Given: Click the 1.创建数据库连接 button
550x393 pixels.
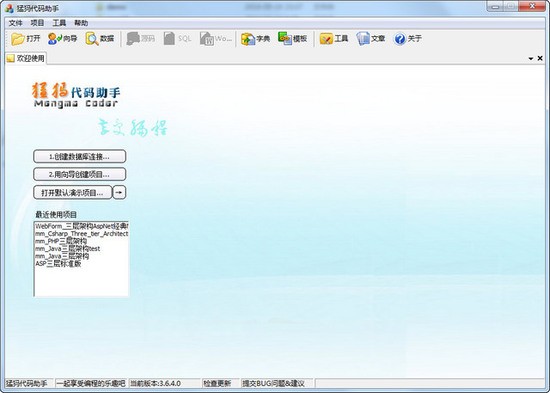Looking at the screenshot, I should coord(80,156).
